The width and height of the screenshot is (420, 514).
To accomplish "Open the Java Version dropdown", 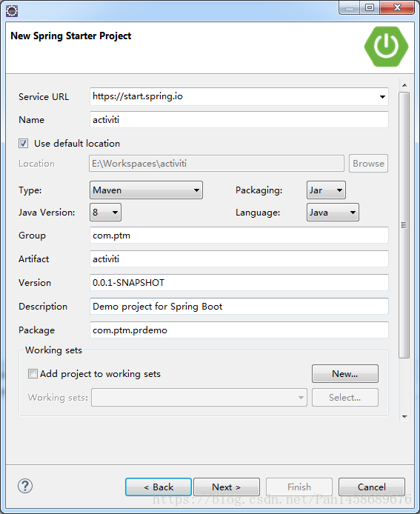I will click(x=106, y=213).
